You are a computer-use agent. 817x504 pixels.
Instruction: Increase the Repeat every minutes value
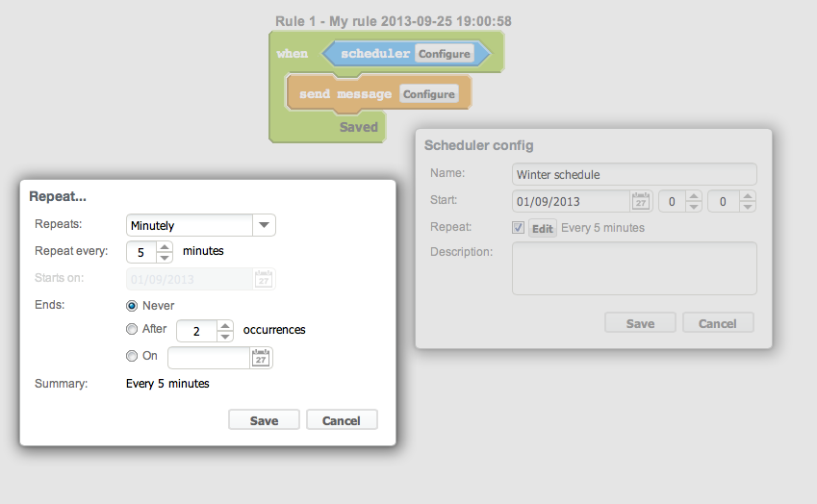[165, 246]
